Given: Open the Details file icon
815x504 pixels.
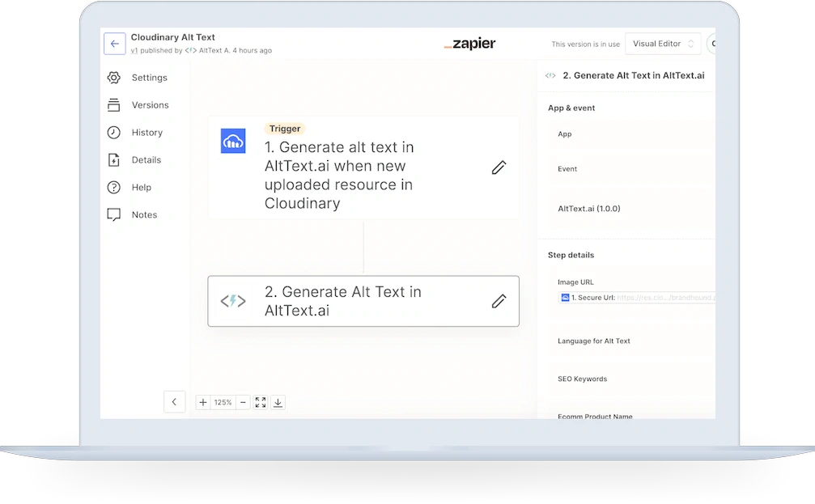Looking at the screenshot, I should point(114,160).
